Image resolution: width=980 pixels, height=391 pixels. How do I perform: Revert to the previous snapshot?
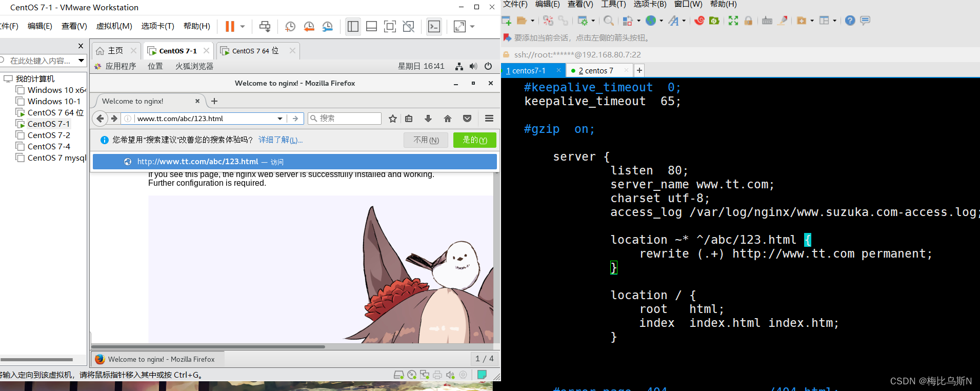(309, 26)
